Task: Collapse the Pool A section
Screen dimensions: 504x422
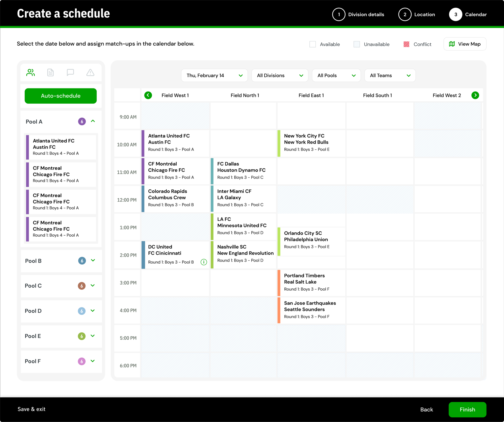Action: 93,121
